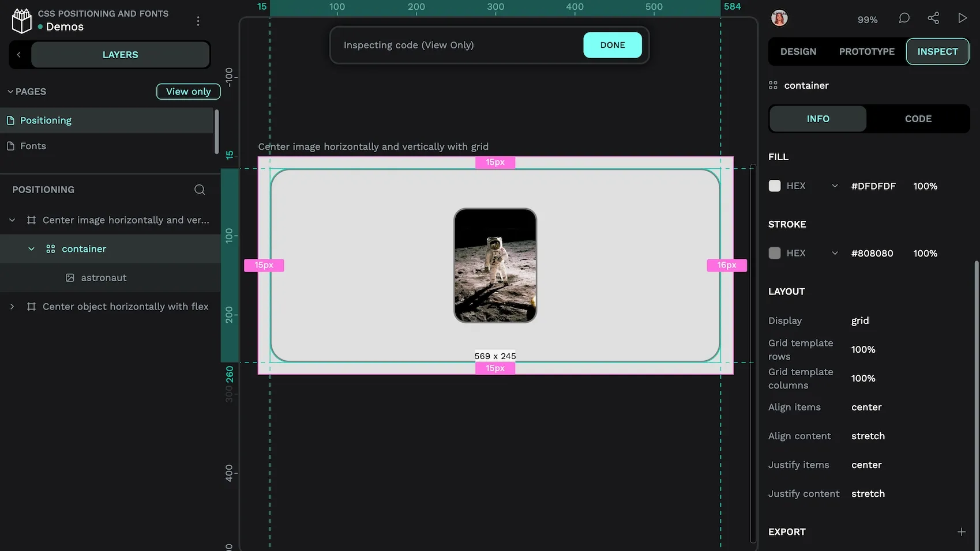Click the image icon beside astronaut layer
Image resolution: width=980 pixels, height=551 pixels.
click(70, 278)
